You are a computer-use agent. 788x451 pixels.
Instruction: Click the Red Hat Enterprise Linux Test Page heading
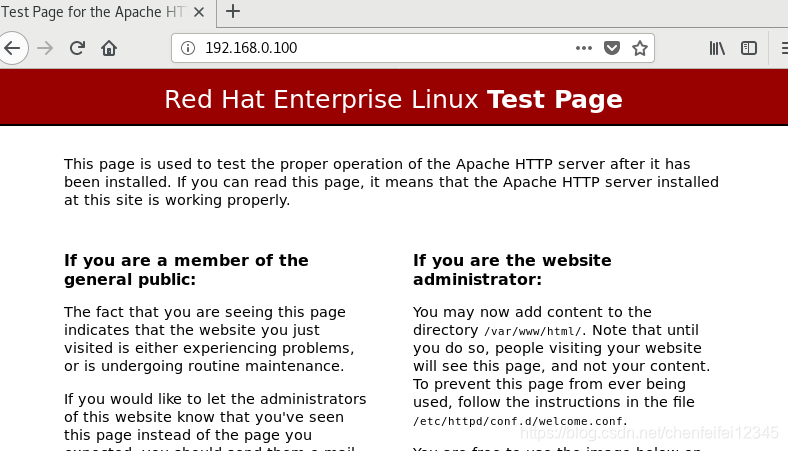393,99
